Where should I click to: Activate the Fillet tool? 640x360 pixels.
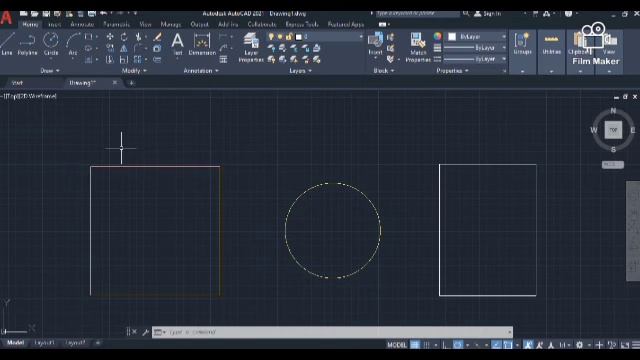click(x=138, y=48)
